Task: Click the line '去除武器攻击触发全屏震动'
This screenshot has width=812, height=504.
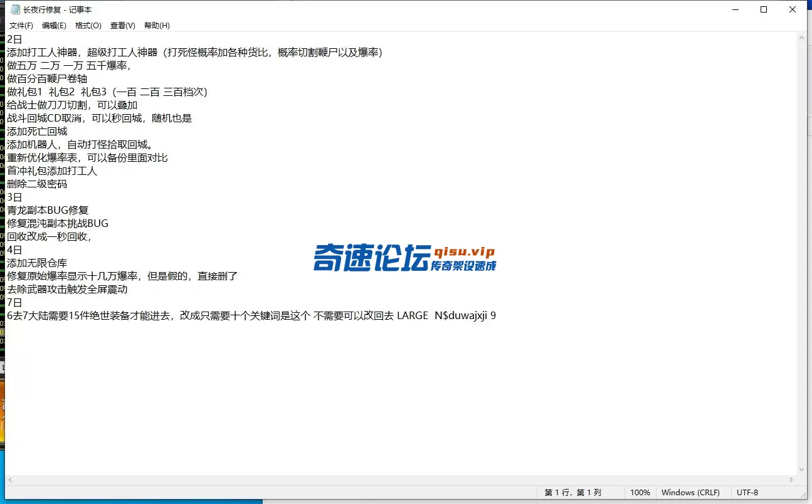Action: coord(67,290)
